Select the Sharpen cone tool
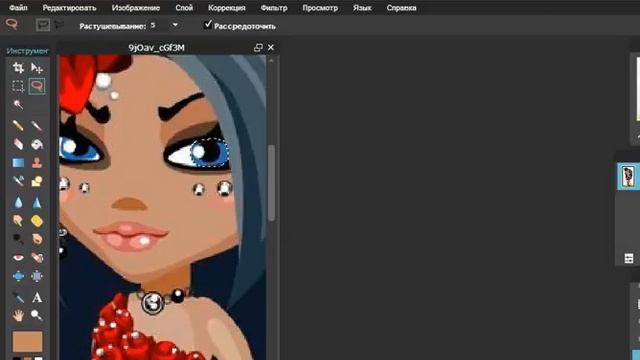640x360 pixels. [x=37, y=202]
